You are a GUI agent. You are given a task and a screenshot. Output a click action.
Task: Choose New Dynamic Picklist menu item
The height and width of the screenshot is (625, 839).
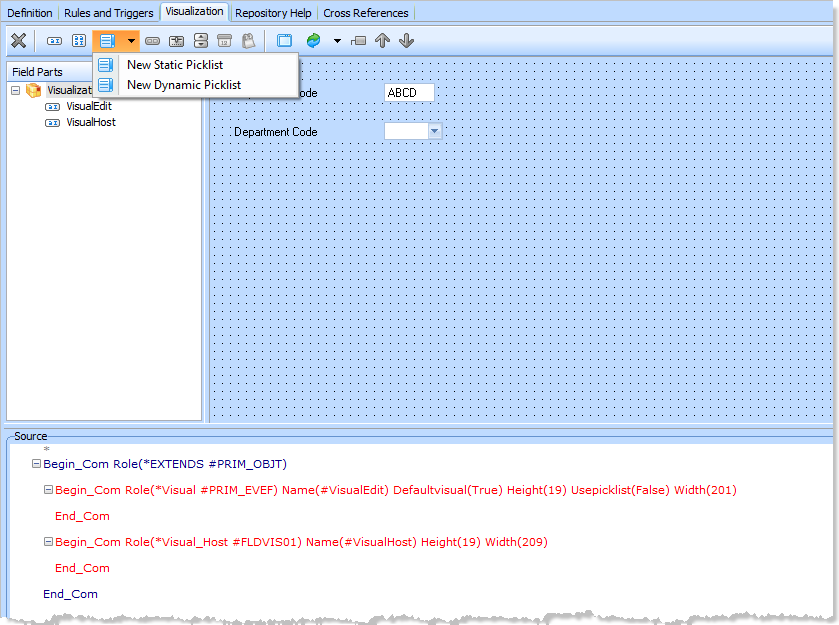point(183,85)
